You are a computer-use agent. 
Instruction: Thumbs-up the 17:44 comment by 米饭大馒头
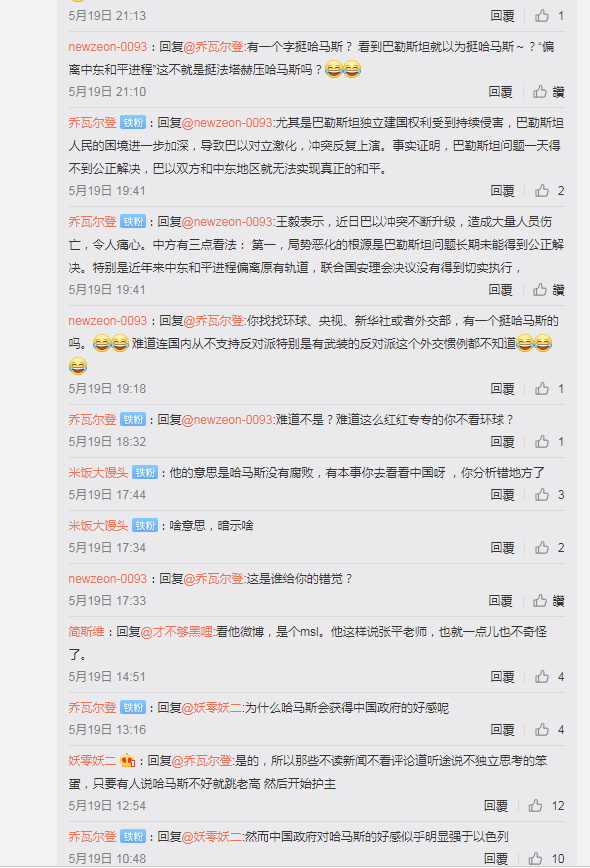(542, 495)
